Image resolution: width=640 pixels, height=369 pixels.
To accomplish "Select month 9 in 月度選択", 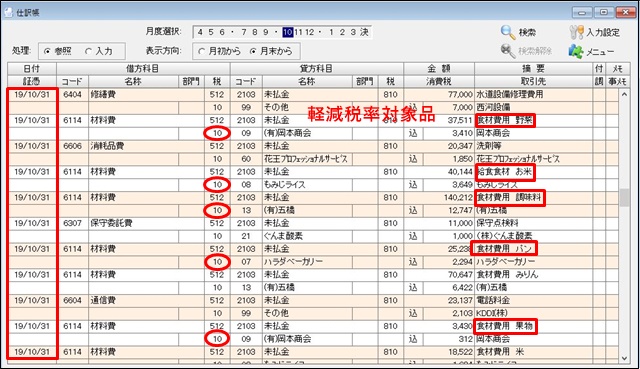I will pyautogui.click(x=265, y=32).
